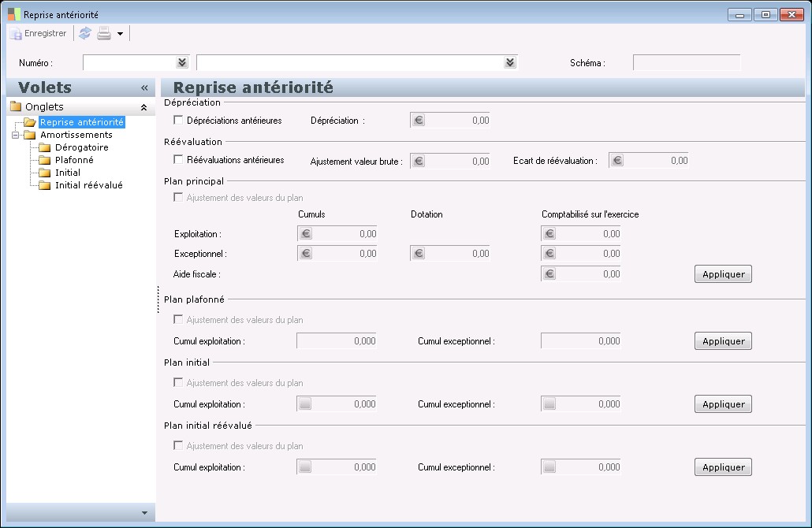Image resolution: width=812 pixels, height=528 pixels.
Task: Open the Dérogatoire tab item
Action: click(x=82, y=147)
